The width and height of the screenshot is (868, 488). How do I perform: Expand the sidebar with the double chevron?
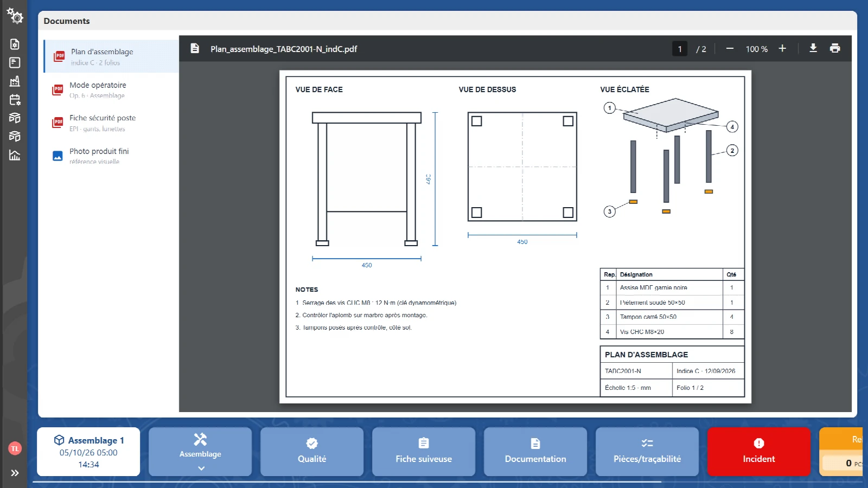point(15,473)
